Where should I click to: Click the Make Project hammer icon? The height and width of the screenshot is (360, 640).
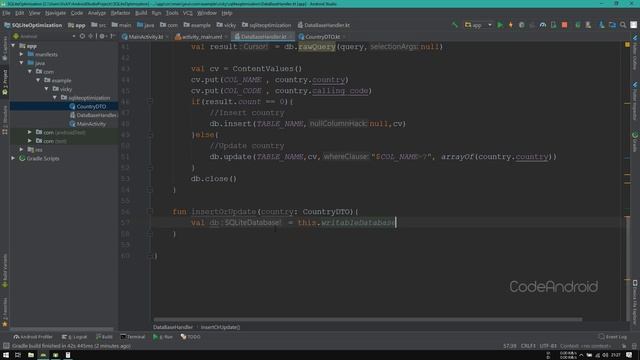click(455, 25)
